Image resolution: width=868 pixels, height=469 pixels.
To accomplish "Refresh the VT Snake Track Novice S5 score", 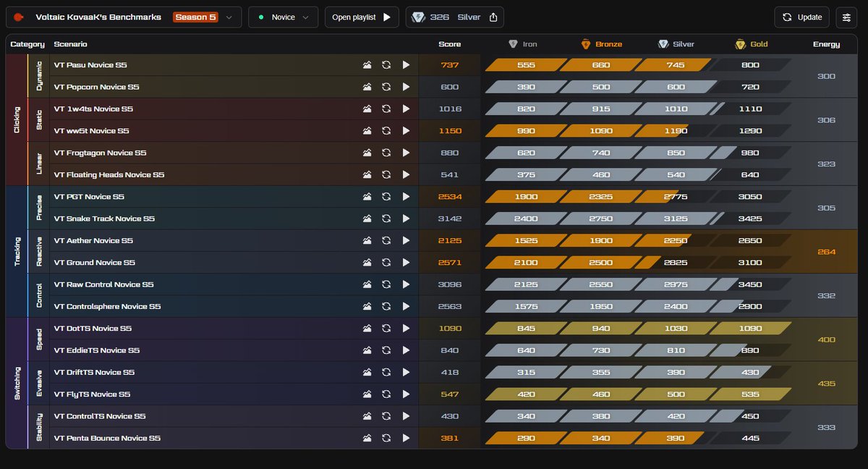I will click(x=386, y=219).
